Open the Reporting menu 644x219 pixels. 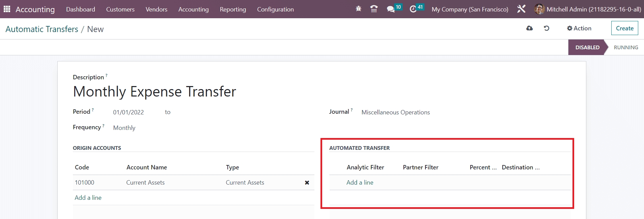point(233,9)
